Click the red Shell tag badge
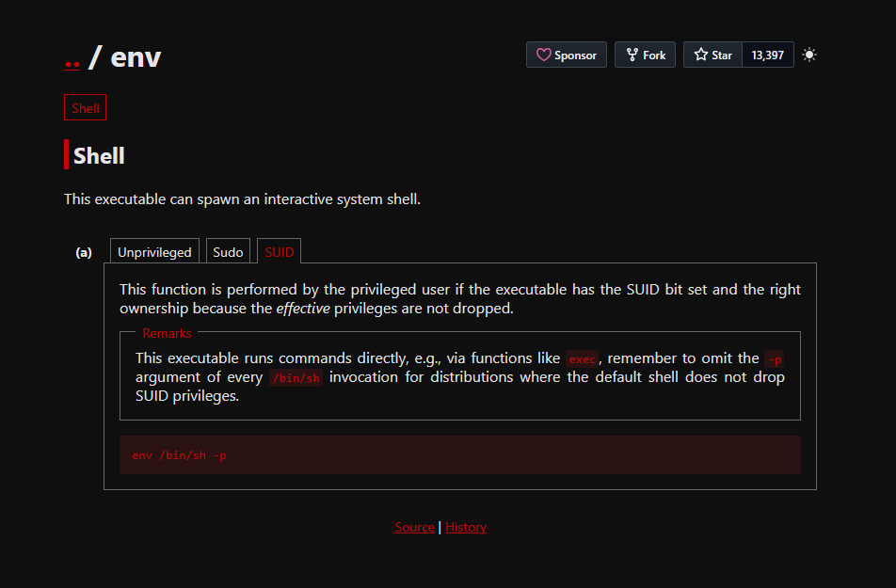896x588 pixels. coord(85,107)
